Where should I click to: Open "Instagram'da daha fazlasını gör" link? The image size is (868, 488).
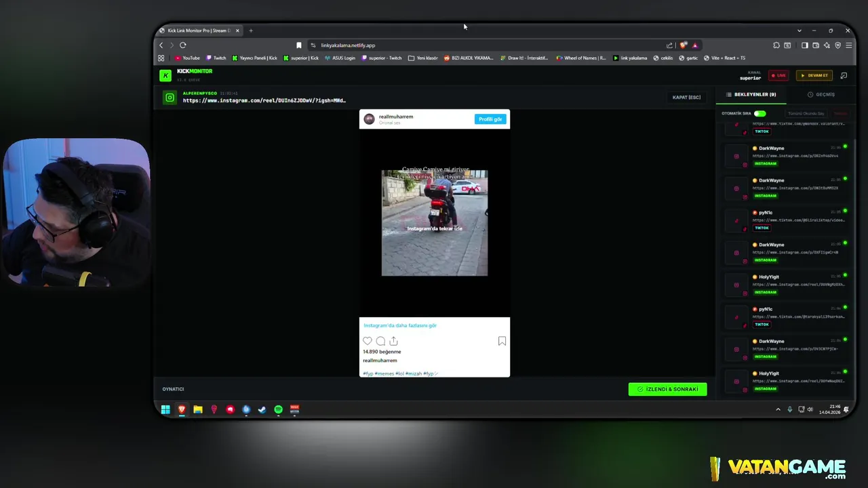click(x=400, y=325)
